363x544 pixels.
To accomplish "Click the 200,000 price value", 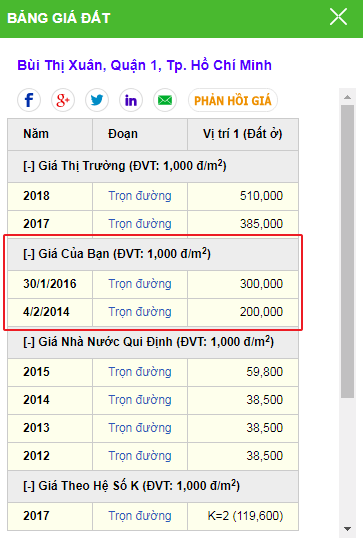I will click(x=261, y=312).
